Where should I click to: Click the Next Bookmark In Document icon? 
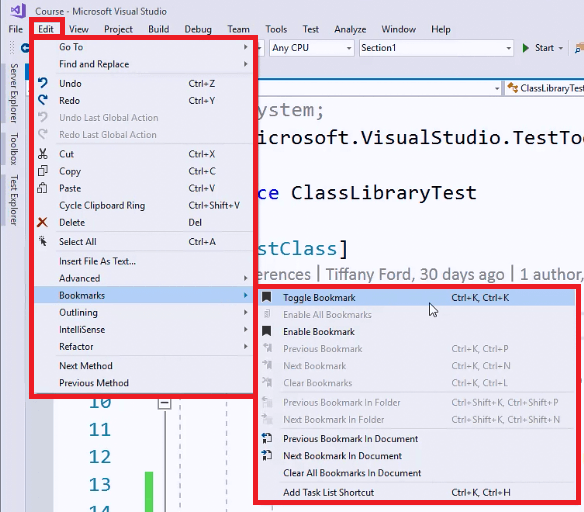tap(267, 455)
